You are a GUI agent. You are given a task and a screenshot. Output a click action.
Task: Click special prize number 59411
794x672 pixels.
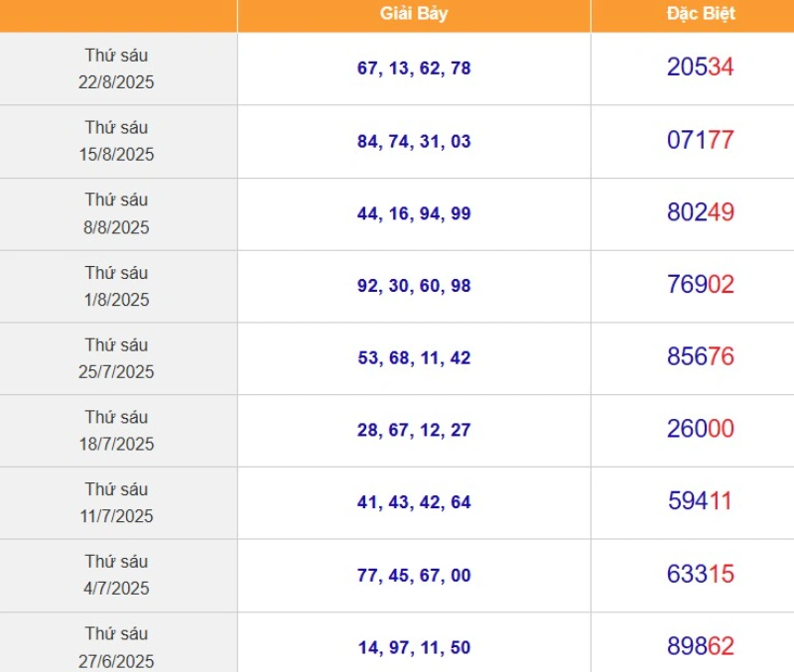(700, 502)
